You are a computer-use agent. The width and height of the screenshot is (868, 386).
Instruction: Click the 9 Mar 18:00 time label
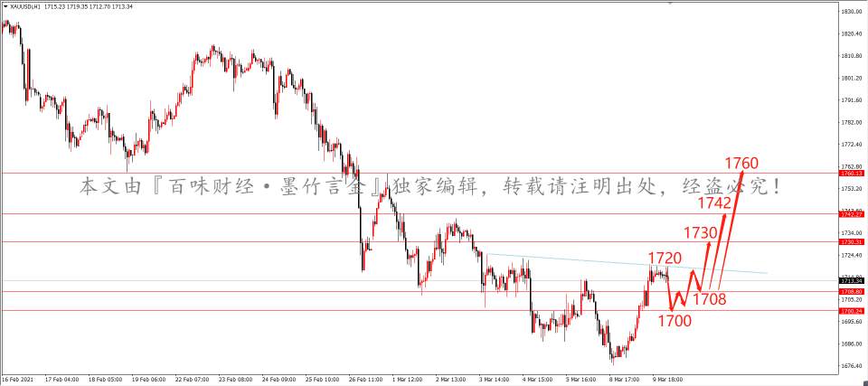[669, 381]
